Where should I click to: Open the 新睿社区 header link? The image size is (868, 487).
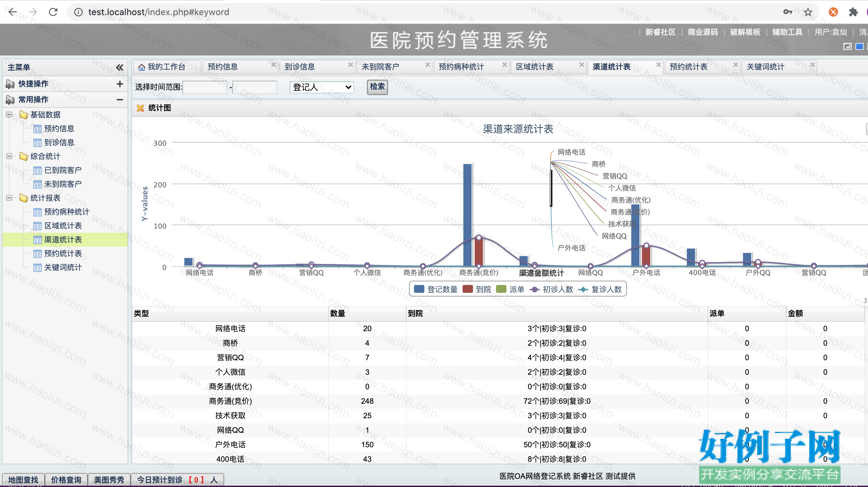coord(660,32)
